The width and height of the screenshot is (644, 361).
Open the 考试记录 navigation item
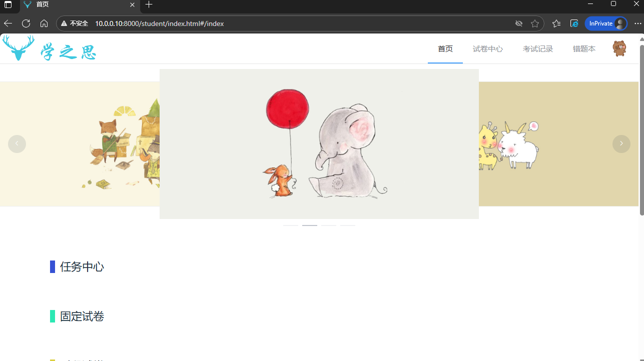point(538,49)
